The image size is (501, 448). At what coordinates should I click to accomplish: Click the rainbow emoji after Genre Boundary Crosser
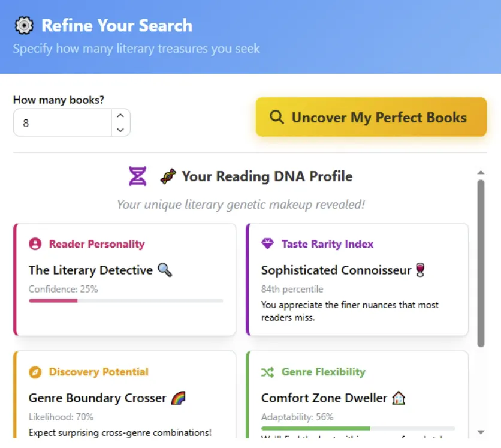point(179,398)
